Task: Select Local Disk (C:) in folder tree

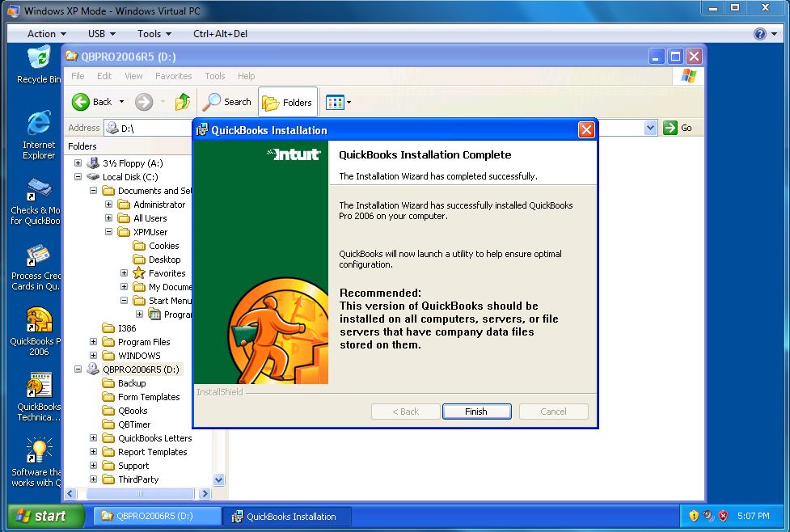Action: click(122, 177)
